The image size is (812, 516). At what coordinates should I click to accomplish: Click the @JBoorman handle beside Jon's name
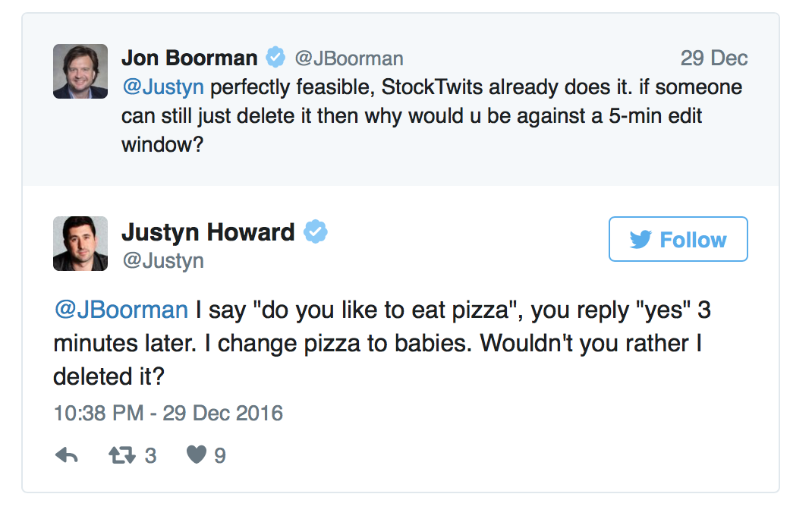click(x=348, y=58)
